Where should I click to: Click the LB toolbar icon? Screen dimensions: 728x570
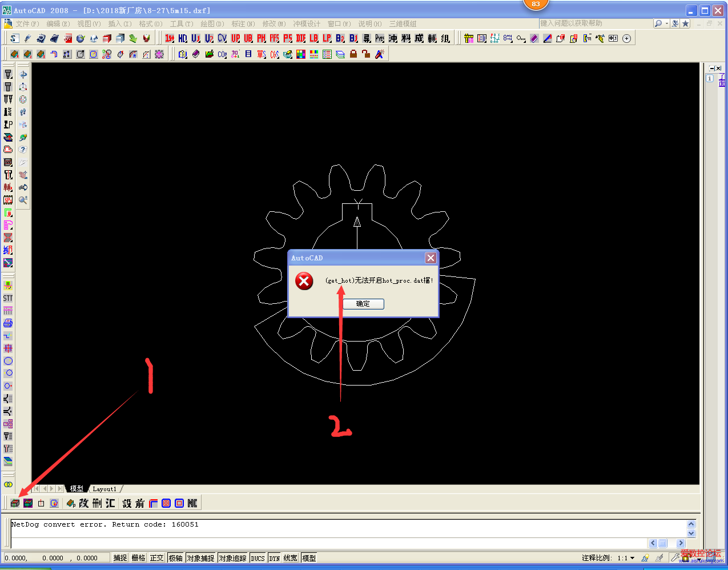click(x=314, y=38)
